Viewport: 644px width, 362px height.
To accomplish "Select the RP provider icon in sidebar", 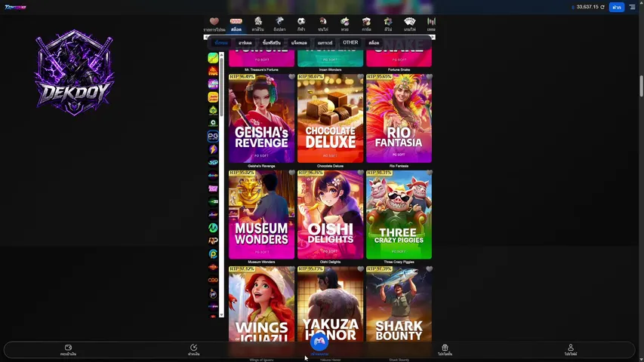I will click(213, 241).
